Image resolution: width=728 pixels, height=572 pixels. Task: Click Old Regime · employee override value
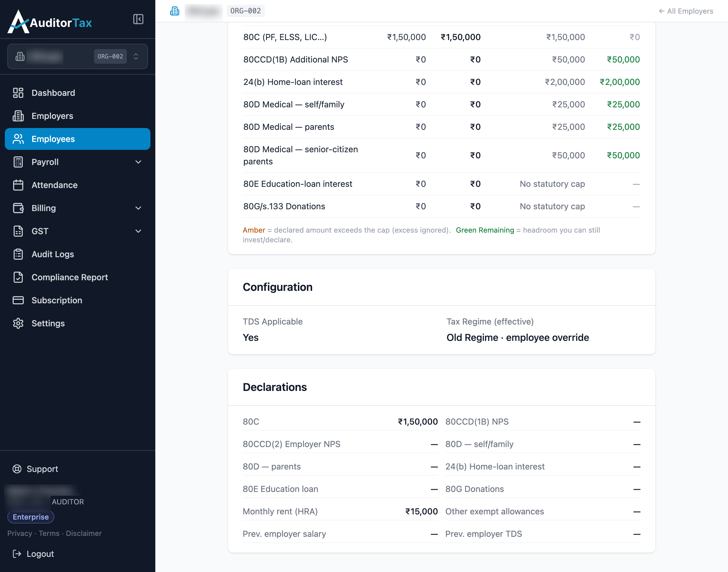click(518, 338)
